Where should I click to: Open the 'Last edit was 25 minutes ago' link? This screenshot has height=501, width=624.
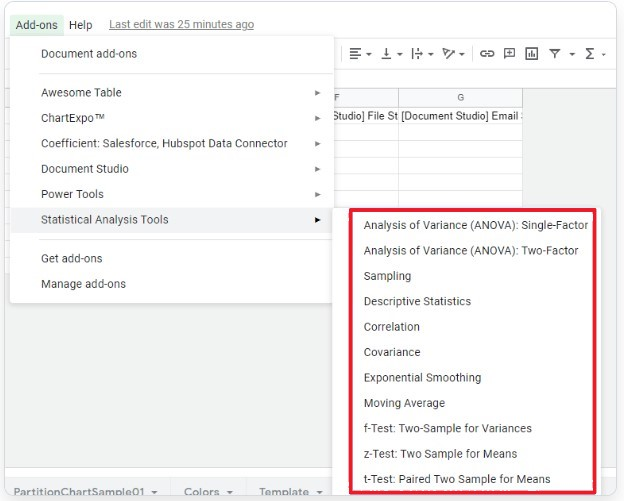(181, 24)
